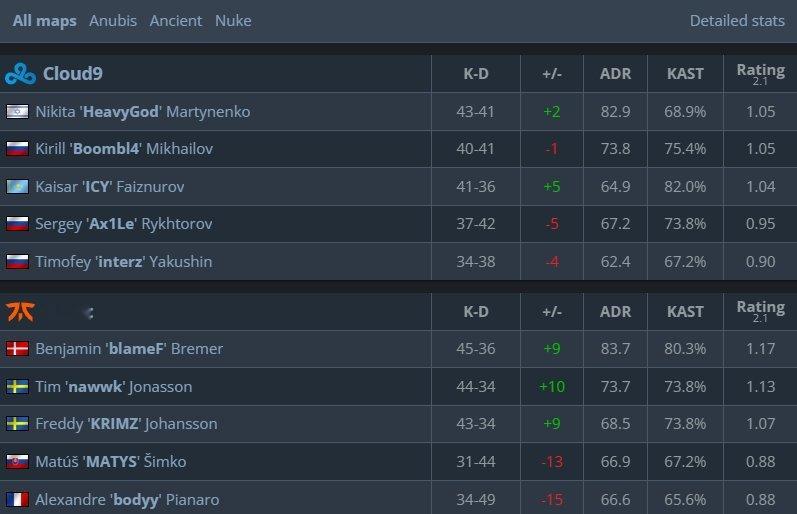
Task: Switch to the Anubis map tab
Action: (x=113, y=21)
